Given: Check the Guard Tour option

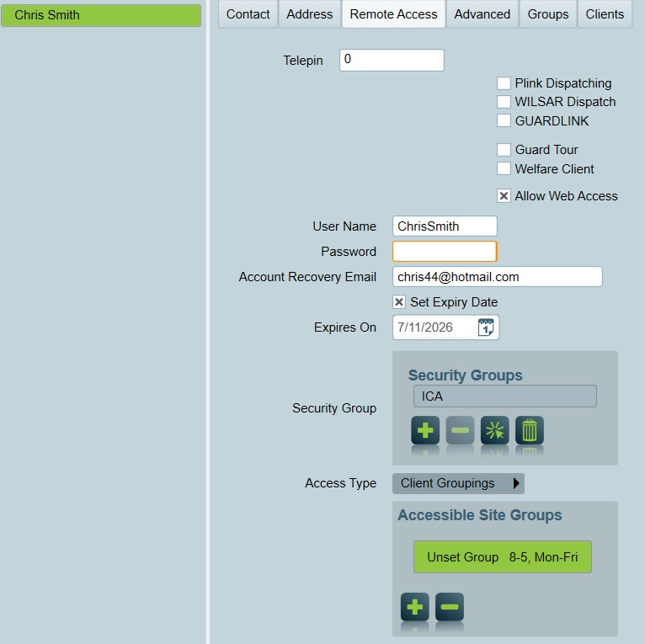Looking at the screenshot, I should [504, 150].
